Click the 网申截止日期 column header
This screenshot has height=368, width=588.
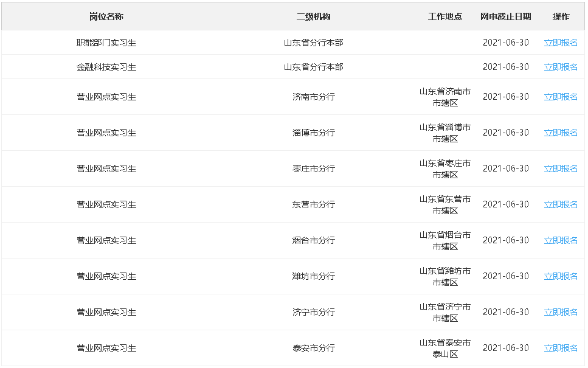(505, 16)
